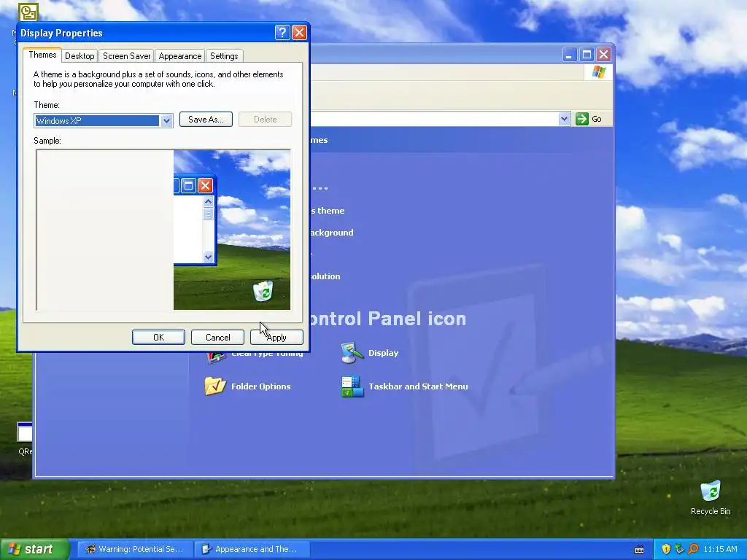The image size is (747, 560).
Task: Switch to the Screen Saver tab
Action: coord(126,55)
